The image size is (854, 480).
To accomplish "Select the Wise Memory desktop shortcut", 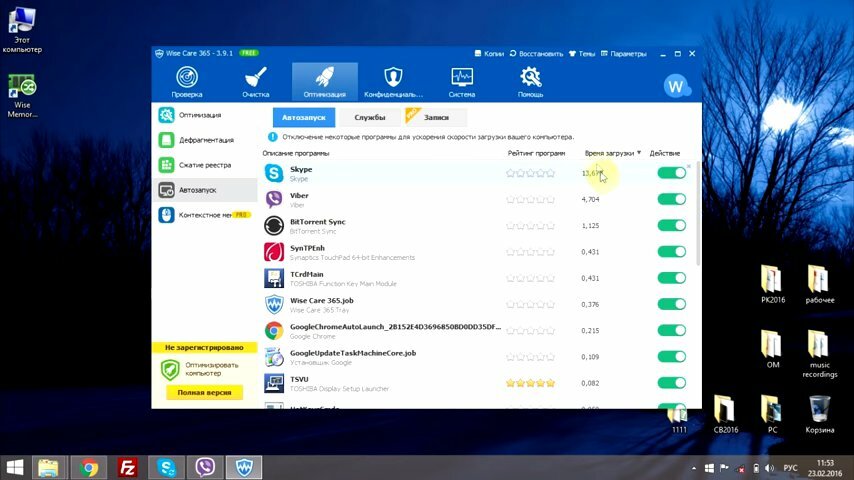I will point(22,96).
